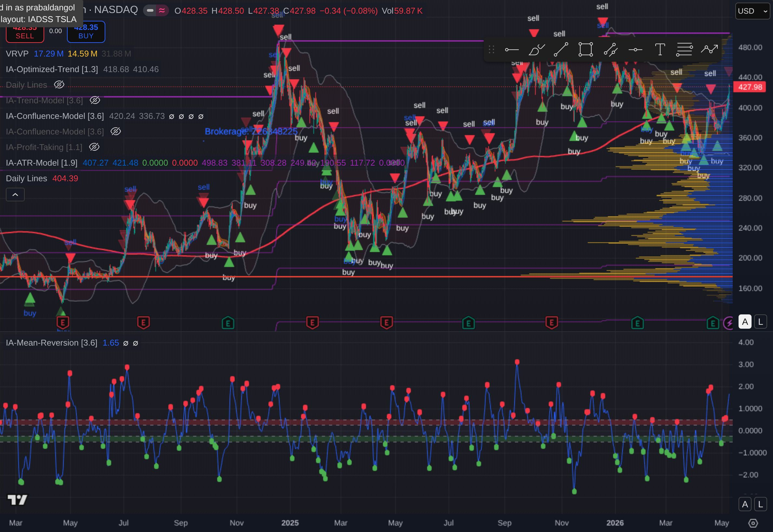Toggle auto scale A on main price pane
Viewport: 773px width, 532px height.
[745, 322]
